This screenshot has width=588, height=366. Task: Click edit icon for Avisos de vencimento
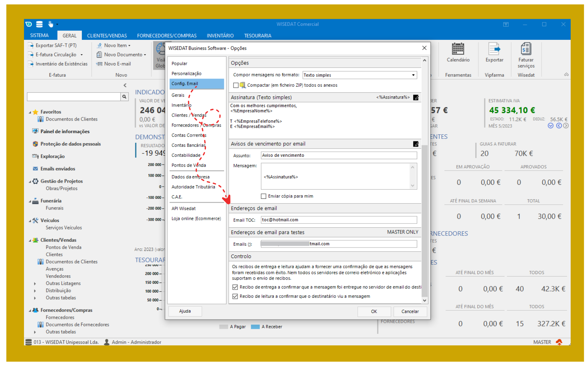pos(416,144)
